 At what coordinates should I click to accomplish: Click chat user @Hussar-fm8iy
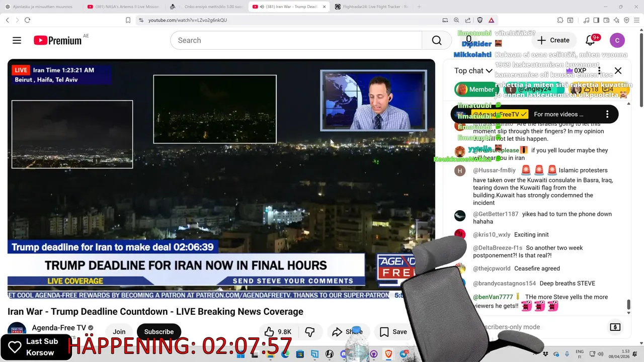[494, 170]
